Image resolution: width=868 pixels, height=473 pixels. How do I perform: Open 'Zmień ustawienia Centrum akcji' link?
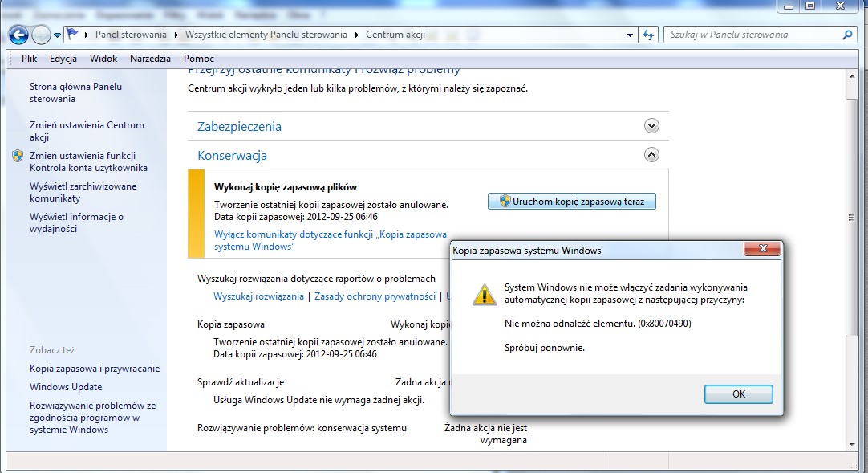(x=87, y=131)
